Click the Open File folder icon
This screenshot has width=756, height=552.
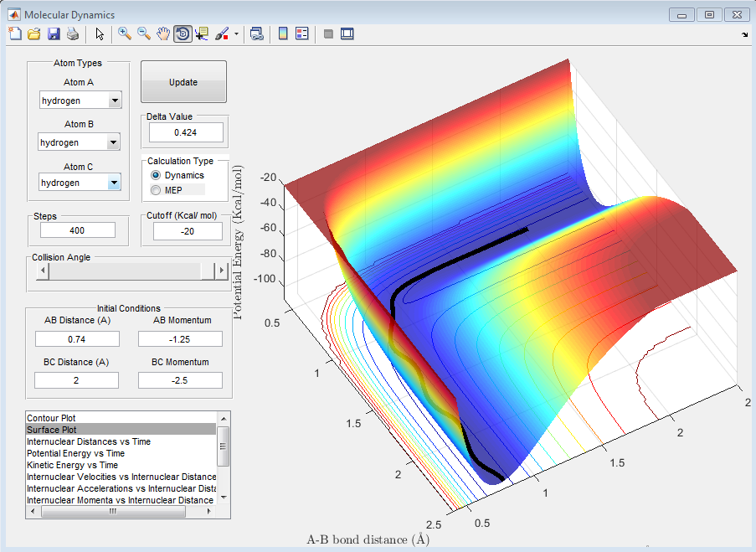pos(34,34)
